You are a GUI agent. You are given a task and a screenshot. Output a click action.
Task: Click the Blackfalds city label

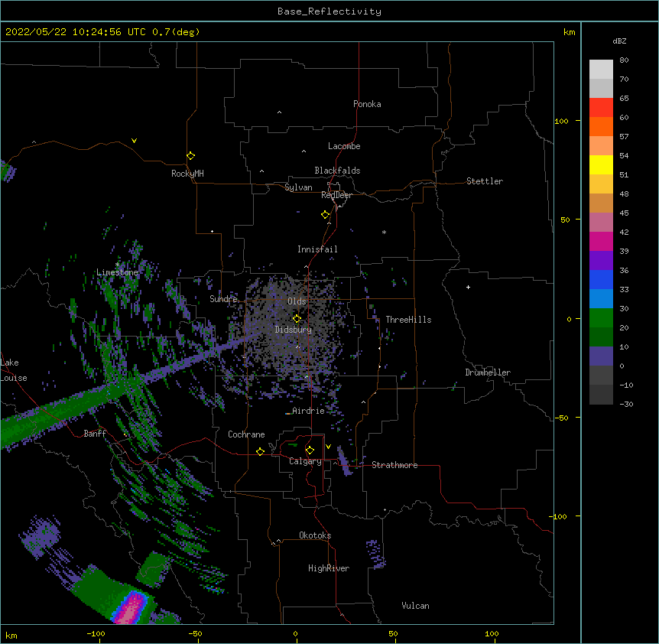337,171
